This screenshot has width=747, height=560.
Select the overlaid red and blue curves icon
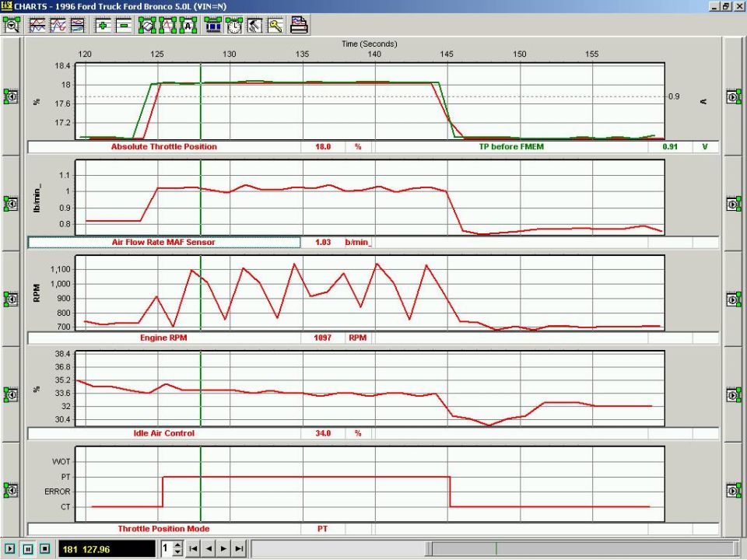click(58, 25)
